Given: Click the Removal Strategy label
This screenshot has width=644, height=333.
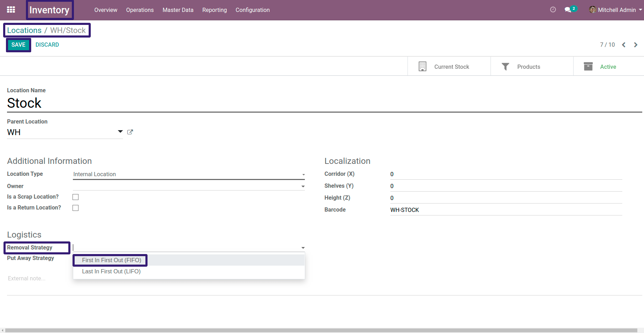Looking at the screenshot, I should click(30, 248).
